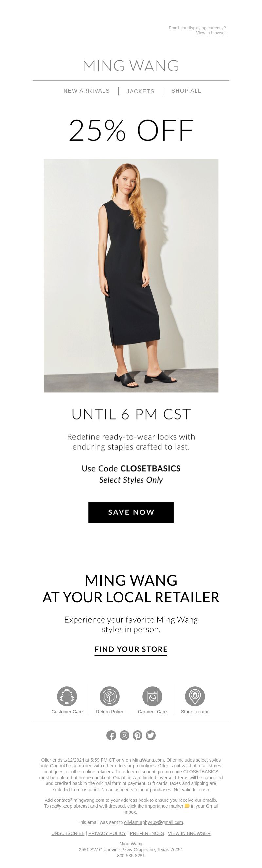Open the Customer Care headset icon
Image resolution: width=262 pixels, height=868 pixels.
[67, 696]
